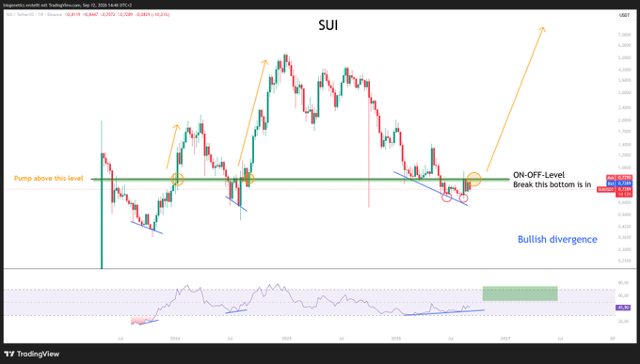Click the TradingView logo at the bottom
640x364 pixels.
pyautogui.click(x=32, y=354)
